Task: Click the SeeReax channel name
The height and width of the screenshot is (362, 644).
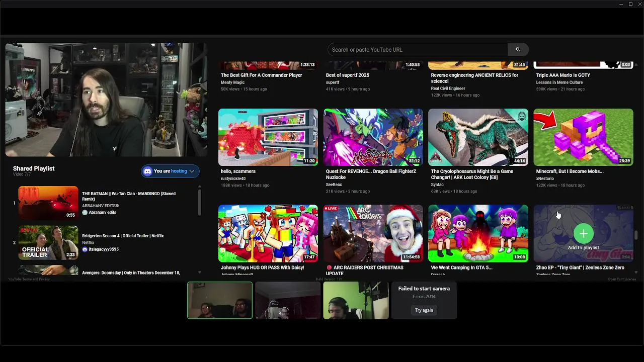Action: (334, 185)
